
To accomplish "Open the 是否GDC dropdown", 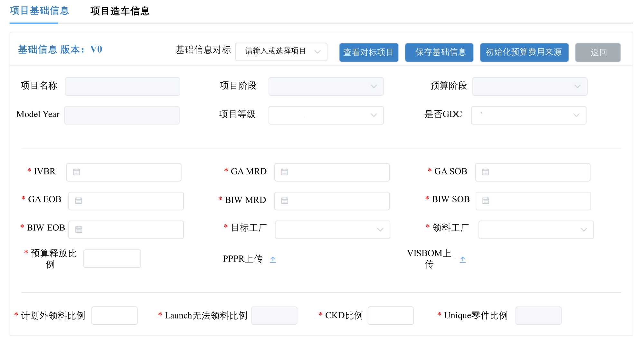I will (x=528, y=115).
